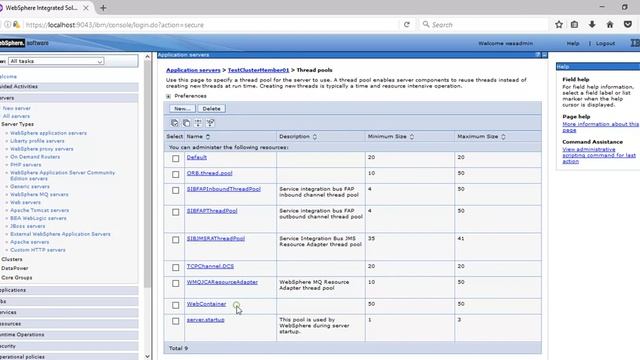Open Custom HTTP servers in navigation
This screenshot has height=360, width=640.
pos(38,250)
